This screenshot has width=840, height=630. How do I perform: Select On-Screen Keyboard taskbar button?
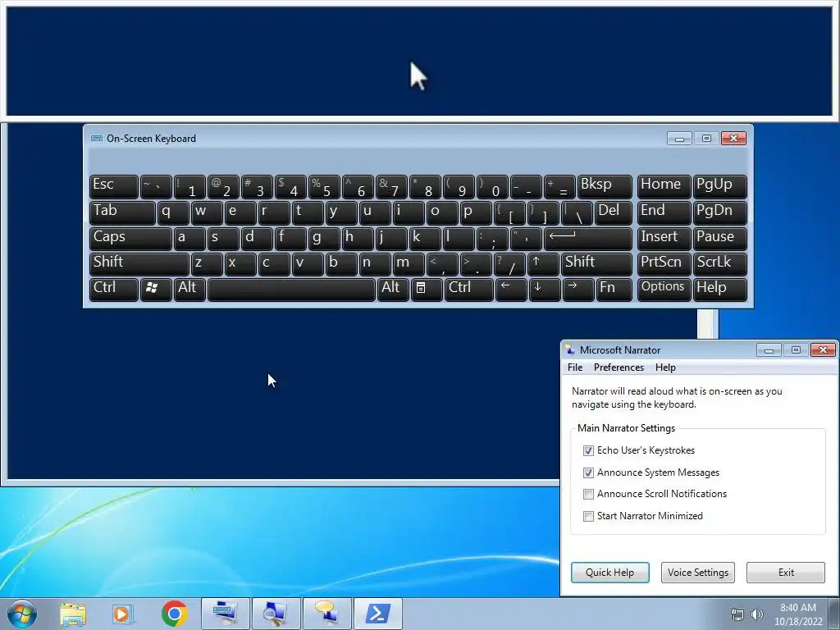click(225, 614)
